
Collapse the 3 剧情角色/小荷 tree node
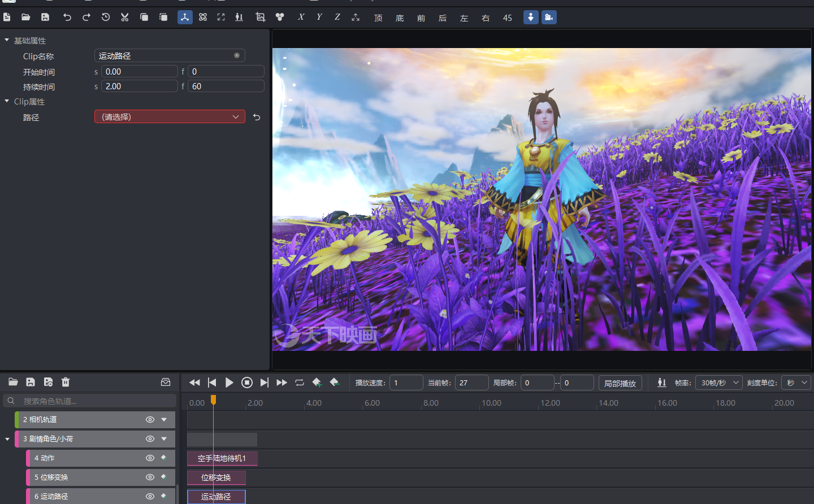7,438
